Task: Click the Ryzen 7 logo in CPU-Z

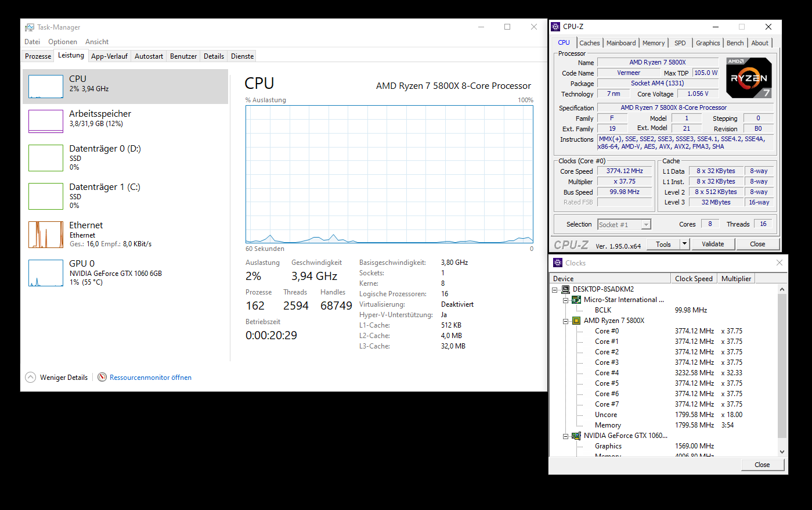Action: [x=749, y=77]
